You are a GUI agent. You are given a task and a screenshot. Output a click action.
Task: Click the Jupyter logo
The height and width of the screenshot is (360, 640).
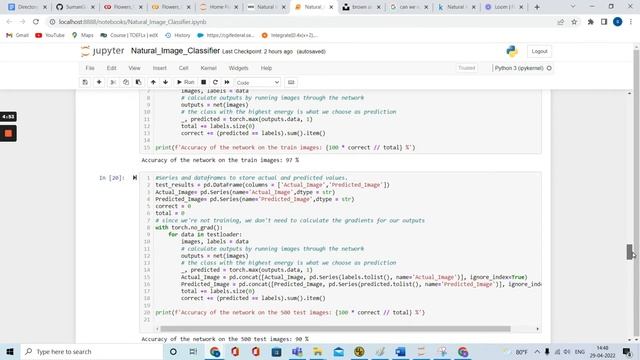click(x=102, y=51)
